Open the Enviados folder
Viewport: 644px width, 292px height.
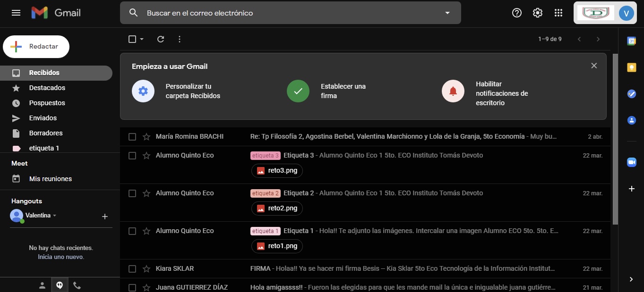pyautogui.click(x=56, y=118)
